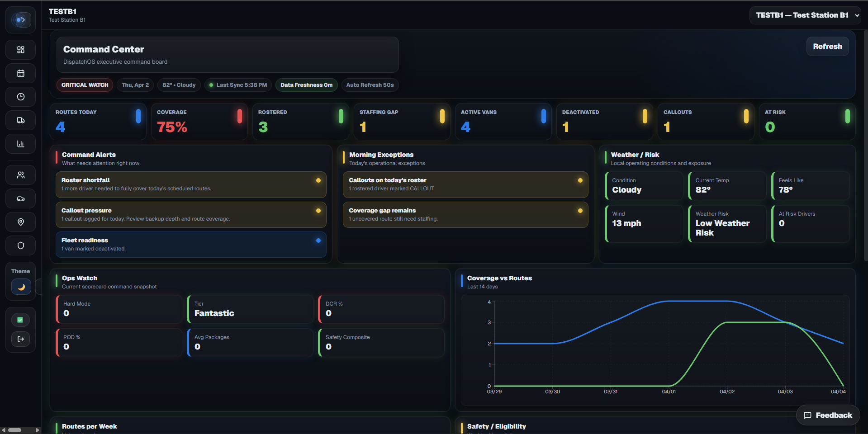
Task: Click the car fleet icon in sidebar
Action: (21, 198)
